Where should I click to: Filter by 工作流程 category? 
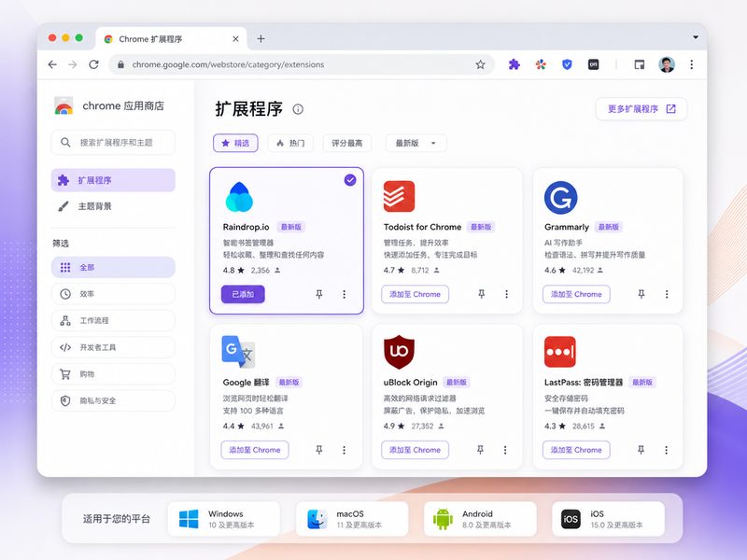pos(113,320)
